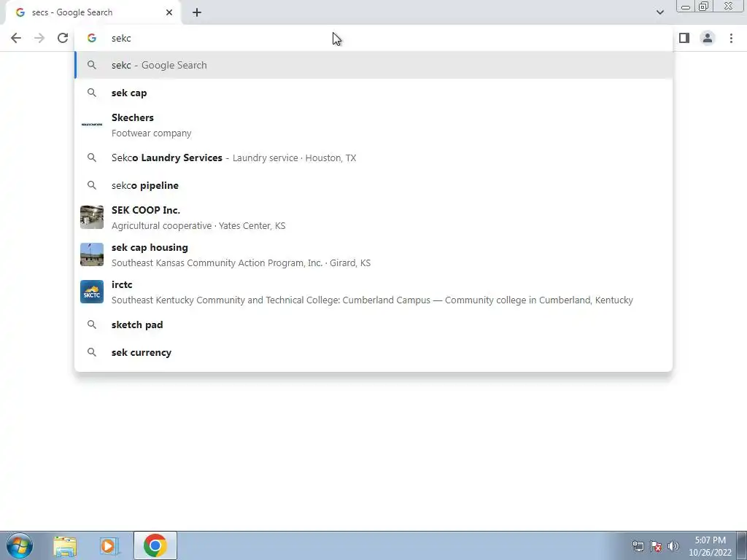Image resolution: width=747 pixels, height=560 pixels.
Task: Select 'sek currency' suggestion
Action: [373, 352]
